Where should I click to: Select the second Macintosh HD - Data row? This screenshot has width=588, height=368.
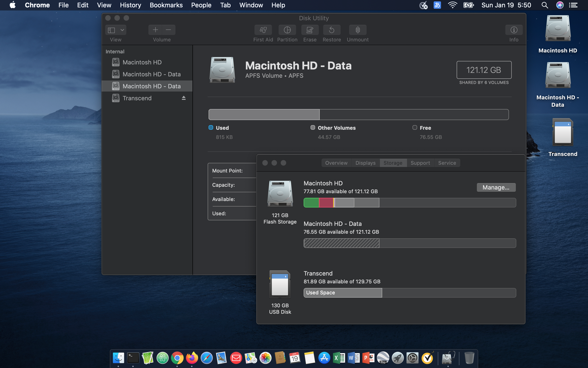click(x=147, y=86)
